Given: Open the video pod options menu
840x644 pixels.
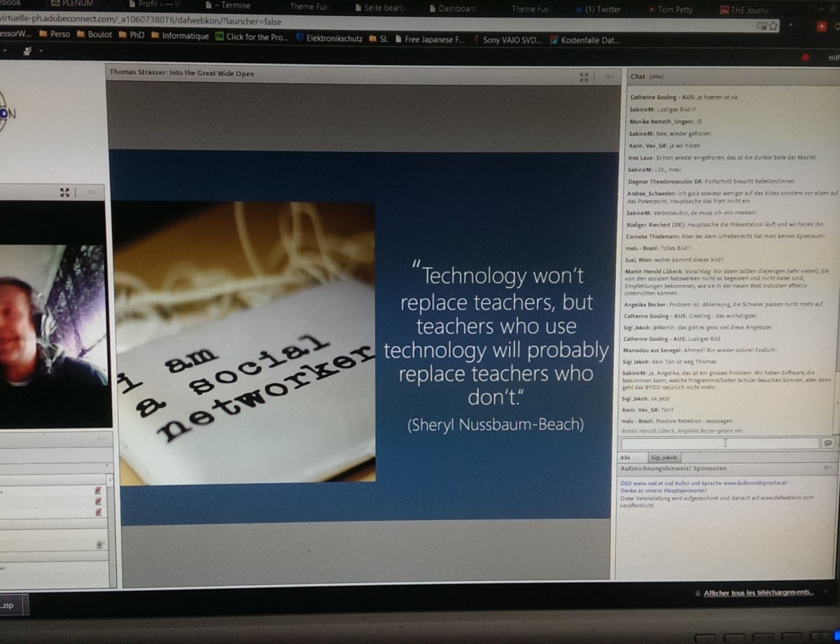Looking at the screenshot, I should (x=92, y=192).
